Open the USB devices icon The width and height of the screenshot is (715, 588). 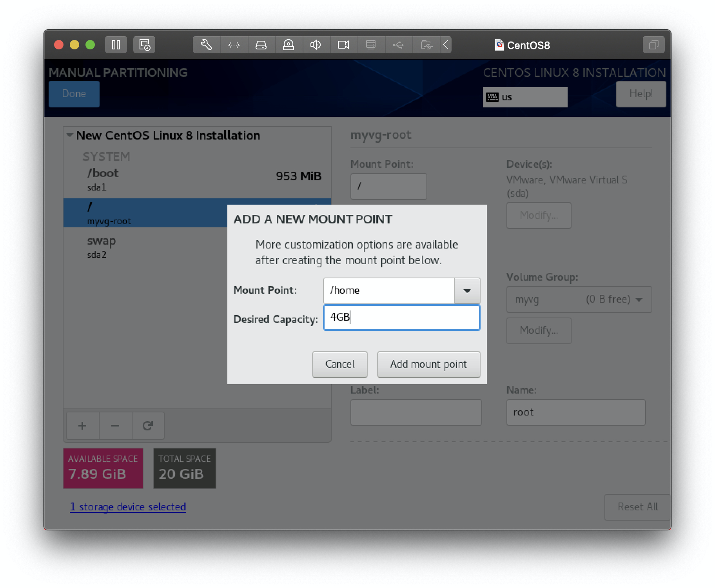pos(398,45)
